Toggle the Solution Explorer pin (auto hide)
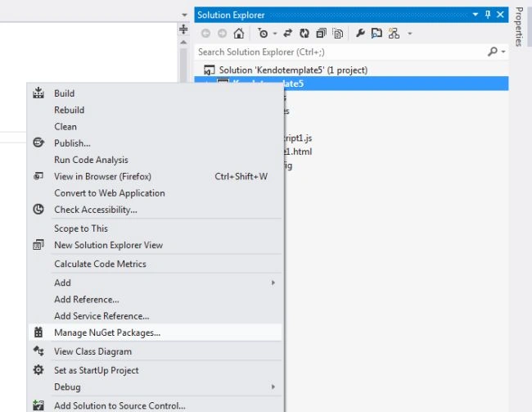Screen dimensions: 532x412 pyautogui.click(x=488, y=15)
